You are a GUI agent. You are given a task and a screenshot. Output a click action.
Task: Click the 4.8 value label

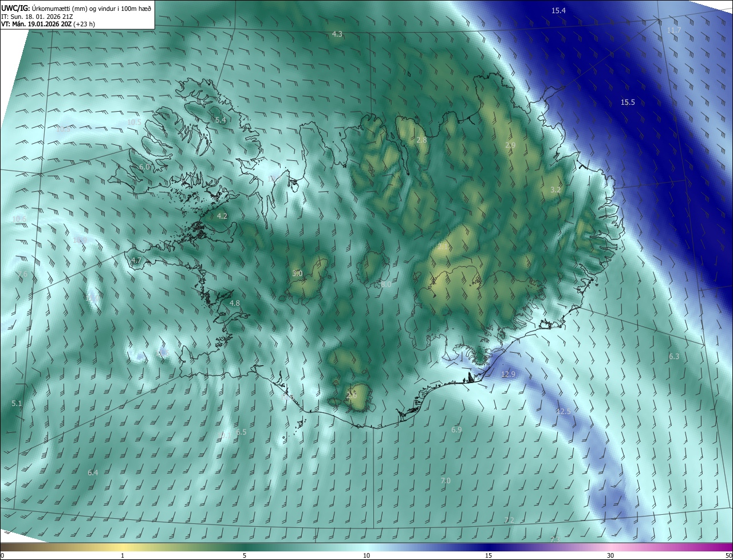234,303
